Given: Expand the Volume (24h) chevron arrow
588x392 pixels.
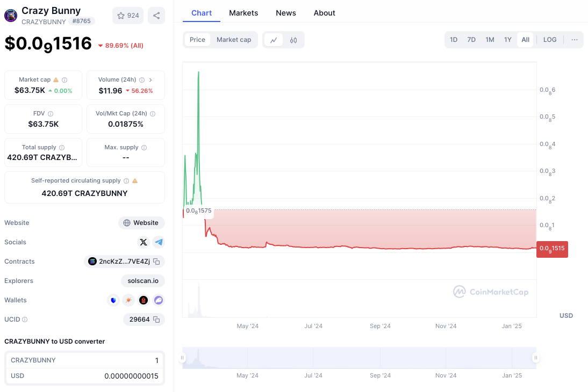Looking at the screenshot, I should coord(150,80).
